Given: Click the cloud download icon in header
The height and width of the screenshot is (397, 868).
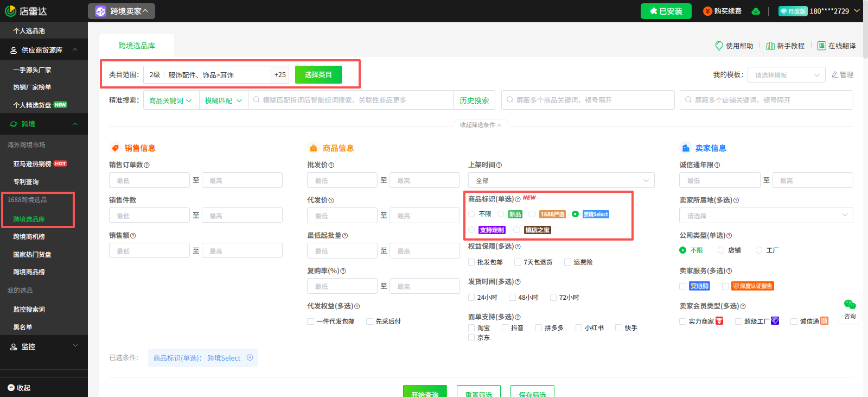Looking at the screenshot, I should tap(756, 11).
